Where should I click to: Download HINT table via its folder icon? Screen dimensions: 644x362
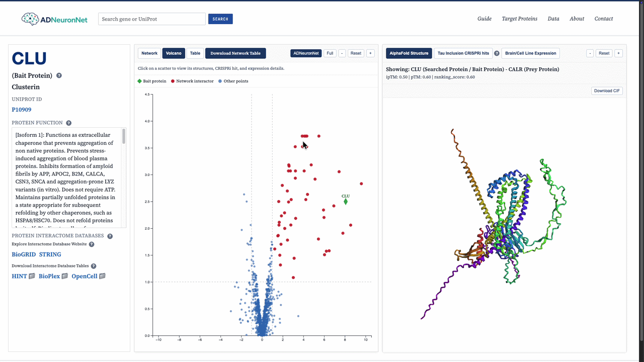(x=32, y=276)
